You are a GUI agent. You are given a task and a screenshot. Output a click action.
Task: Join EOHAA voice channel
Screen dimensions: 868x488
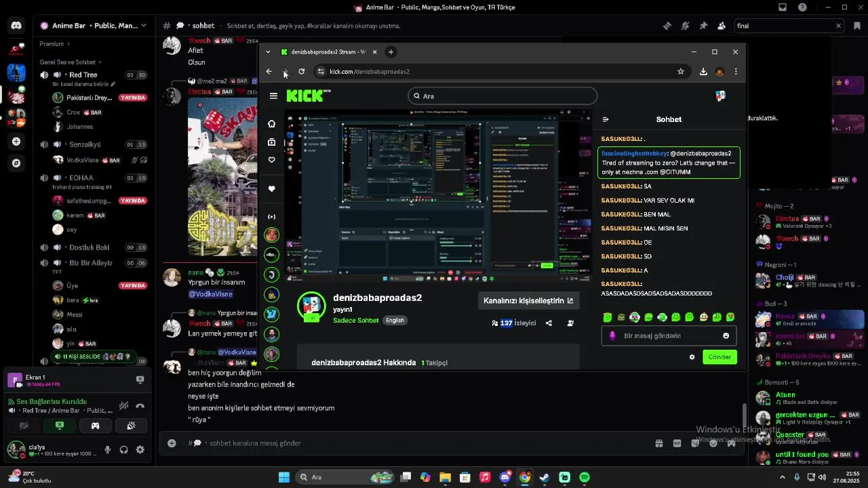click(x=94, y=178)
